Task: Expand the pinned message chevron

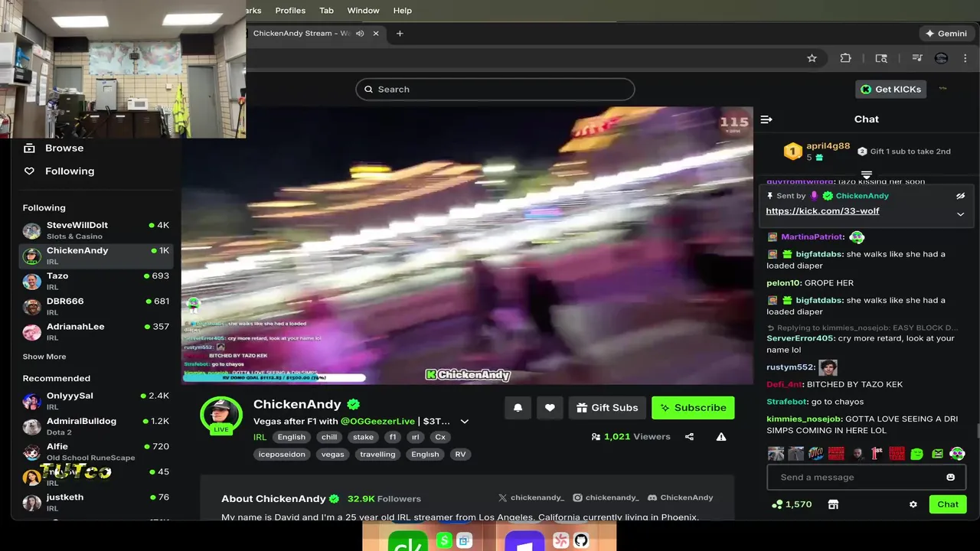Action: point(960,214)
